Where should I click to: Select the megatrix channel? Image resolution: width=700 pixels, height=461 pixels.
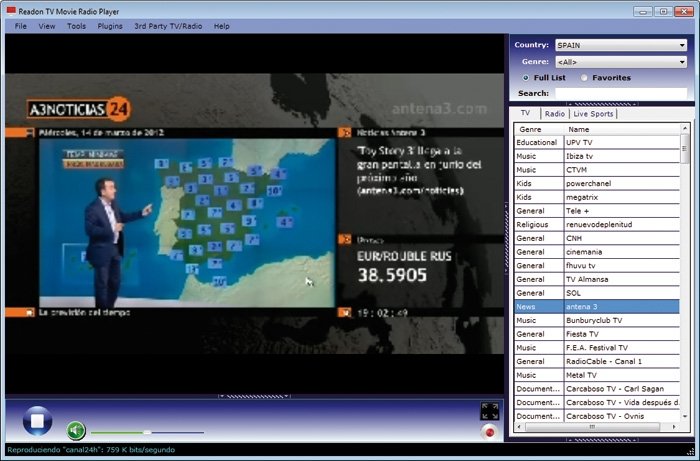pos(596,197)
